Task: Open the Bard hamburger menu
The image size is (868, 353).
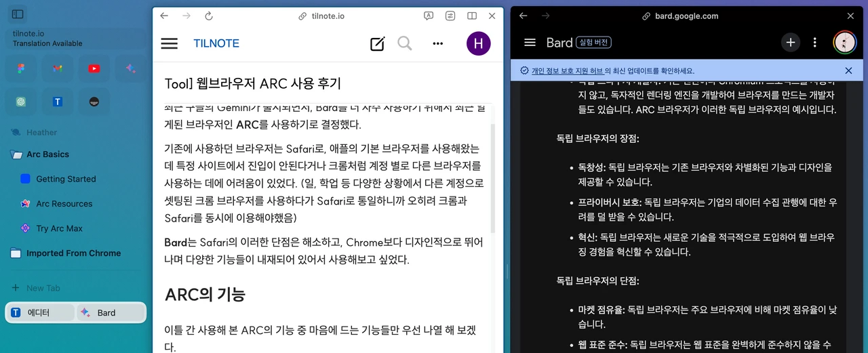Action: tap(530, 43)
